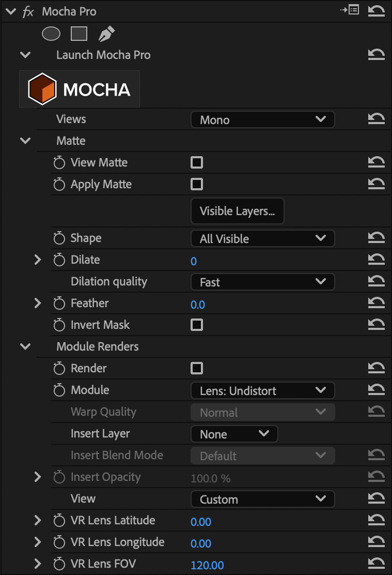Select the rectangle mask tool

pos(79,34)
